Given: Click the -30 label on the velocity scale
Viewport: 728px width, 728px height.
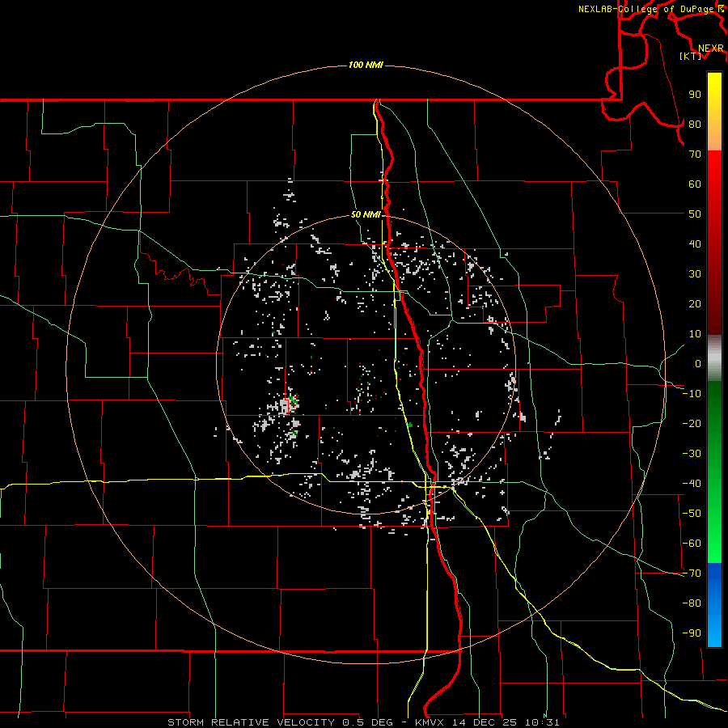Looking at the screenshot, I should coord(692,454).
